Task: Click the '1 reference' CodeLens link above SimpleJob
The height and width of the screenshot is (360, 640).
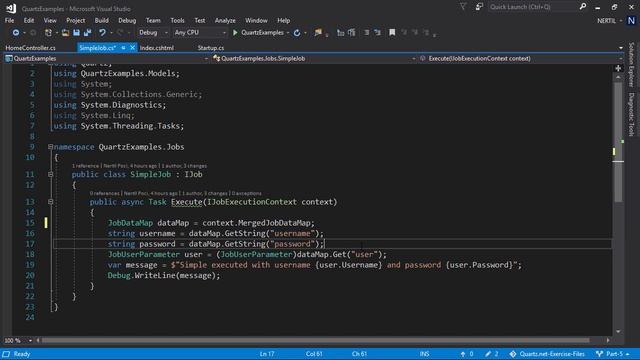Action: [85, 166]
